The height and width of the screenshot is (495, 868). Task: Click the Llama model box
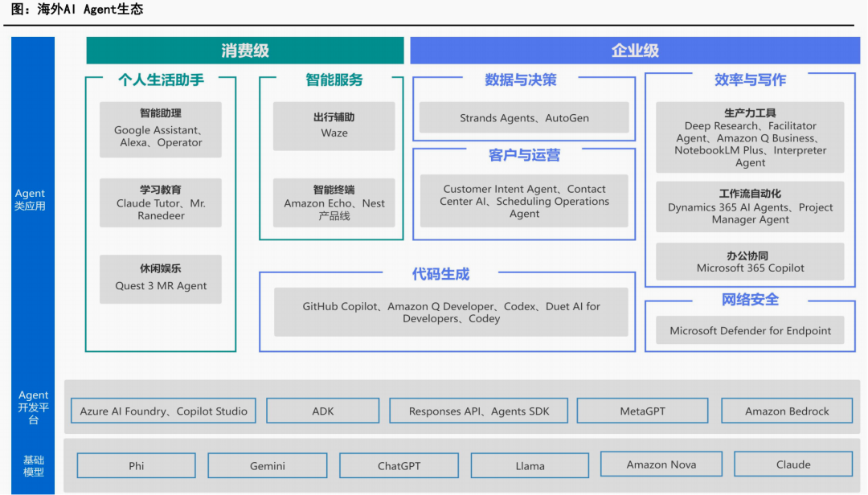pyautogui.click(x=530, y=465)
